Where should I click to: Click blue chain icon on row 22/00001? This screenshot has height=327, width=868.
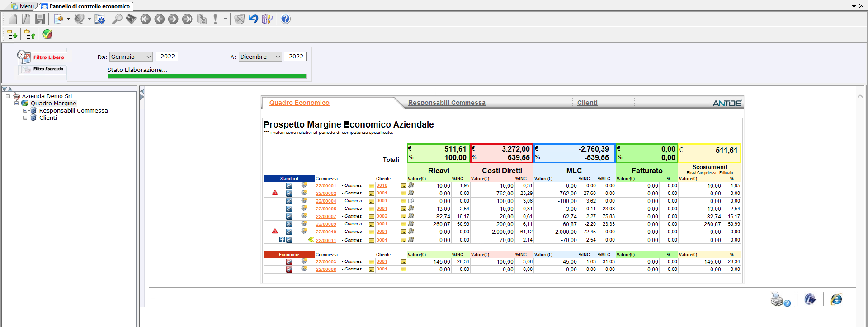point(289,186)
